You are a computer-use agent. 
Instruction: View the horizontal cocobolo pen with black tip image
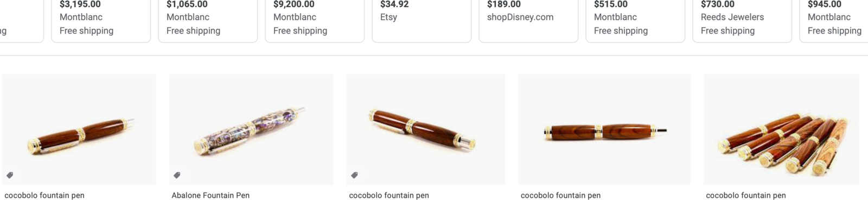click(x=604, y=129)
